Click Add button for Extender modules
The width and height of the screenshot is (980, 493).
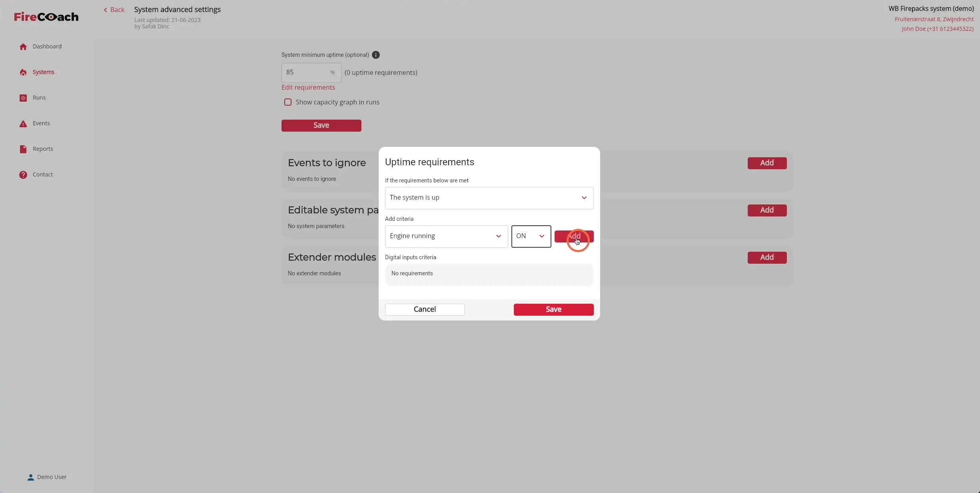point(767,257)
